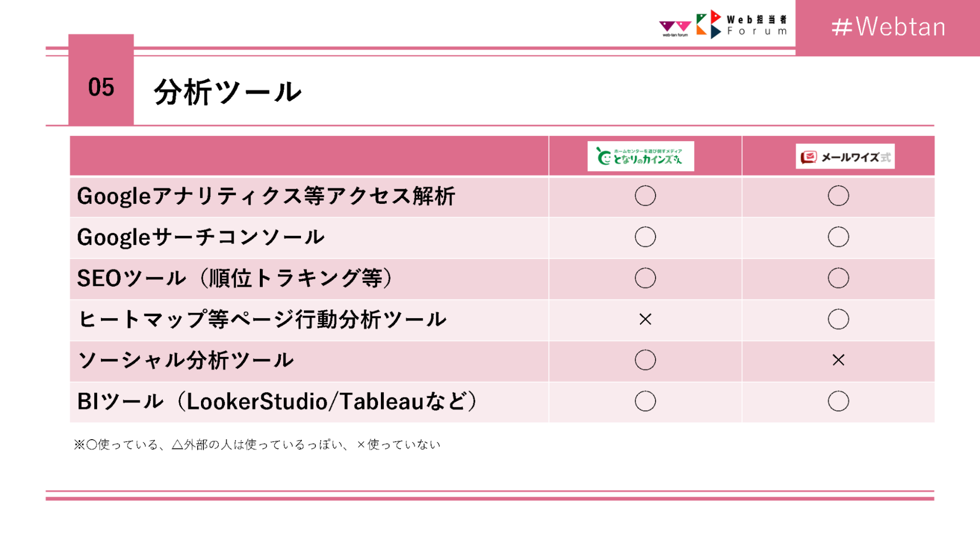Click the カインズ circle for Googleアナリティクス row
Image resolution: width=980 pixels, height=547 pixels.
point(645,196)
